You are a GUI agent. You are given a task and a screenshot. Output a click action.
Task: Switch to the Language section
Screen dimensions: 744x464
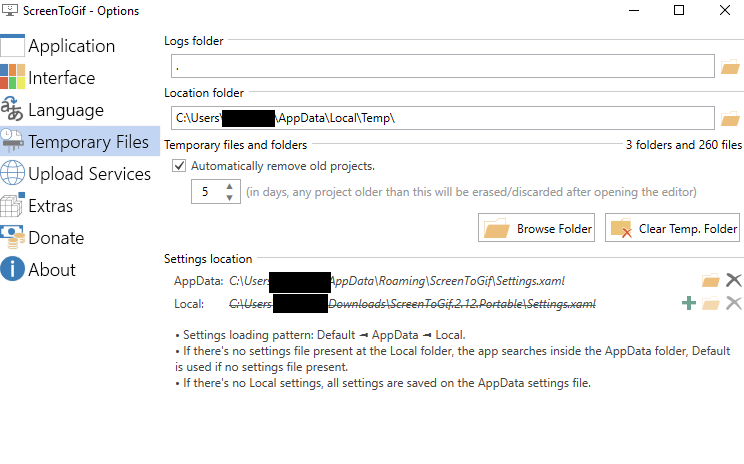click(x=80, y=110)
